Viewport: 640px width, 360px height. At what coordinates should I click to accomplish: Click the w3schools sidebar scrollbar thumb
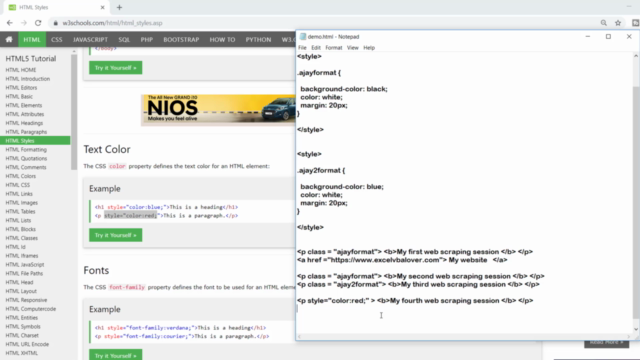(74, 111)
